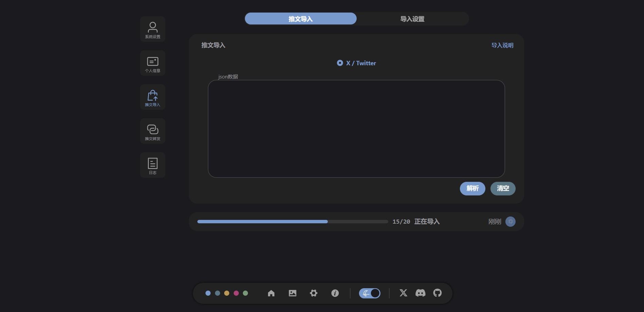Click the 解析 parse button
This screenshot has height=312, width=644.
472,189
